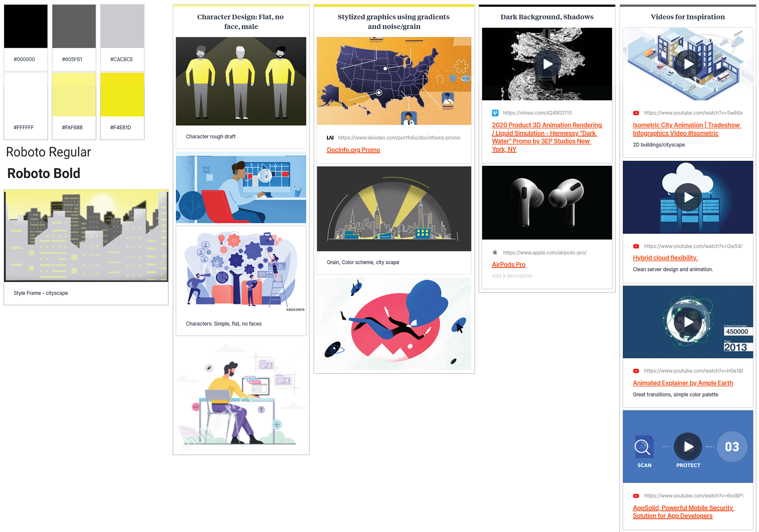Screen dimensions: 759x532
Task: Play the Ample Earth animated explainer video
Action: coord(688,322)
